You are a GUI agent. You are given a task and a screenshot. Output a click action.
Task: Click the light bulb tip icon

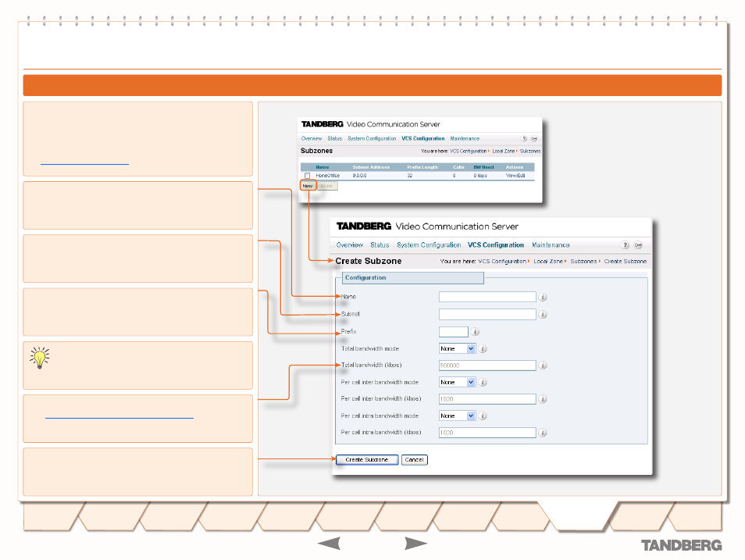click(39, 358)
